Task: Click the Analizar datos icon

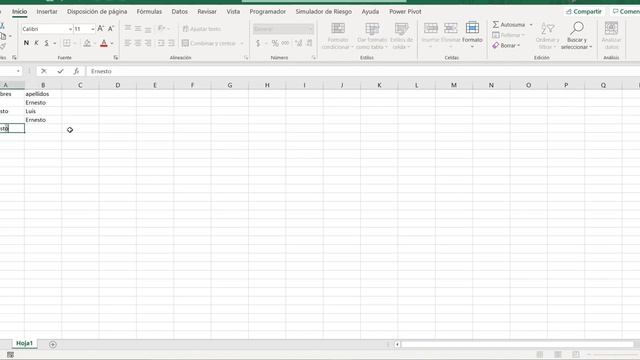Action: point(611,36)
